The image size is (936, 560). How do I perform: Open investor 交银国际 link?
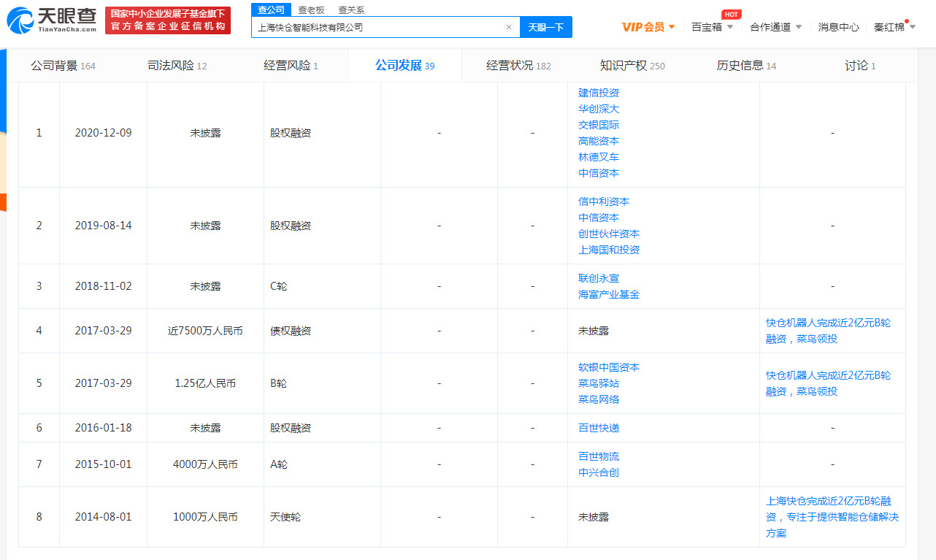[599, 125]
